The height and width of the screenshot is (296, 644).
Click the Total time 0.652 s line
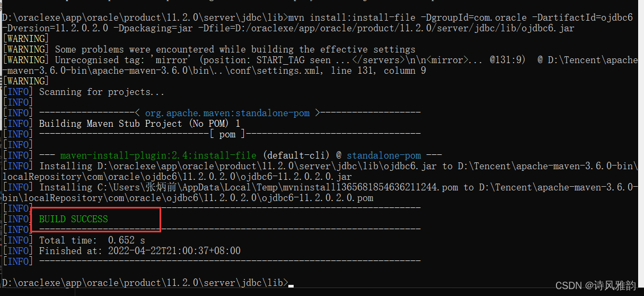pos(92,240)
